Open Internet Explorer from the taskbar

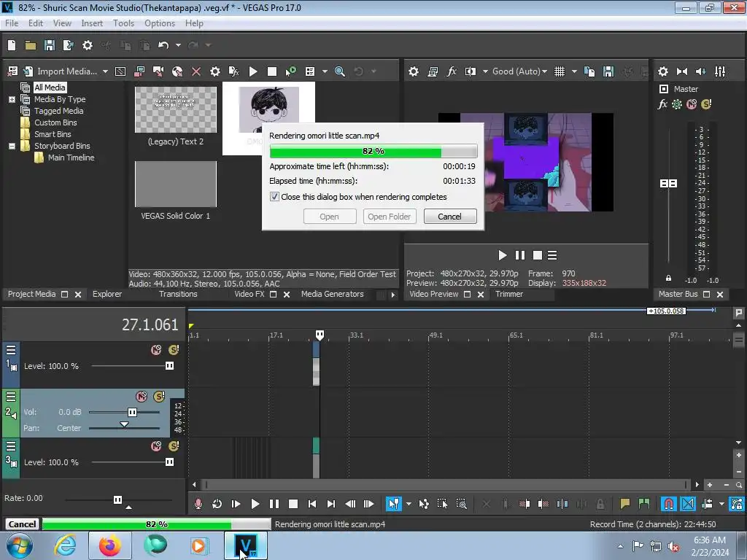65,545
